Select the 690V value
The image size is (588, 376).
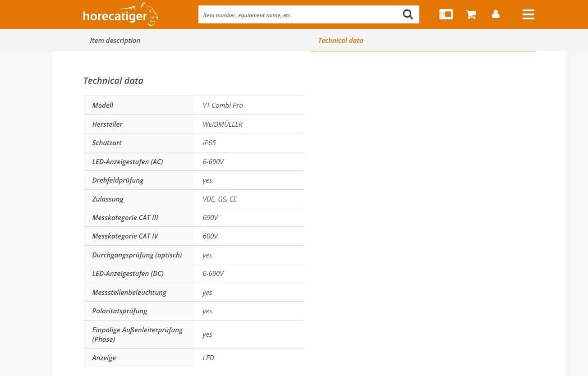point(211,217)
